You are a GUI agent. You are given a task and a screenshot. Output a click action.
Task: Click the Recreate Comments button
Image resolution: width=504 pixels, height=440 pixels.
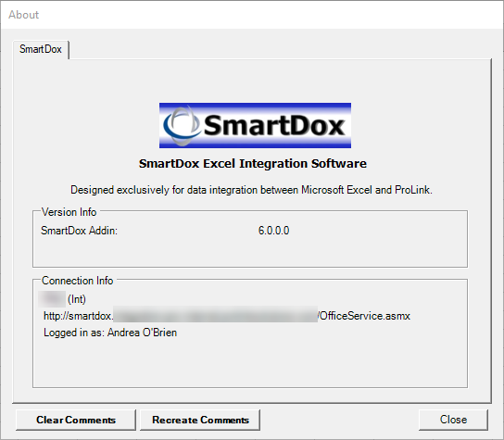tap(200, 420)
